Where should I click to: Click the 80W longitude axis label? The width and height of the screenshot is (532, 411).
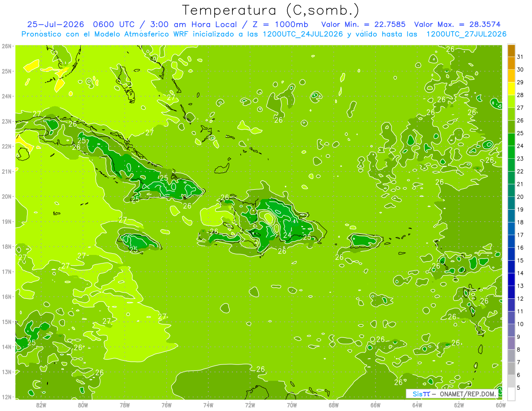pos(82,405)
